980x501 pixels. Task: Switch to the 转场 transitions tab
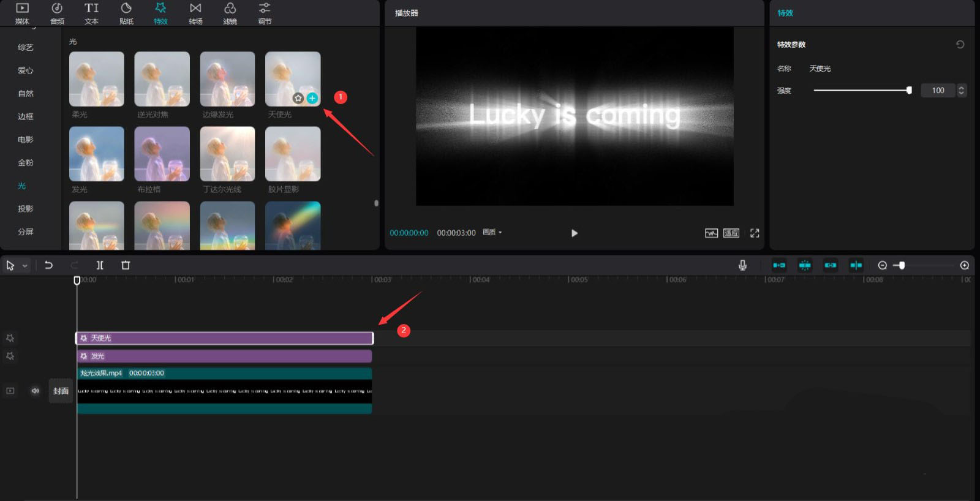tap(195, 13)
